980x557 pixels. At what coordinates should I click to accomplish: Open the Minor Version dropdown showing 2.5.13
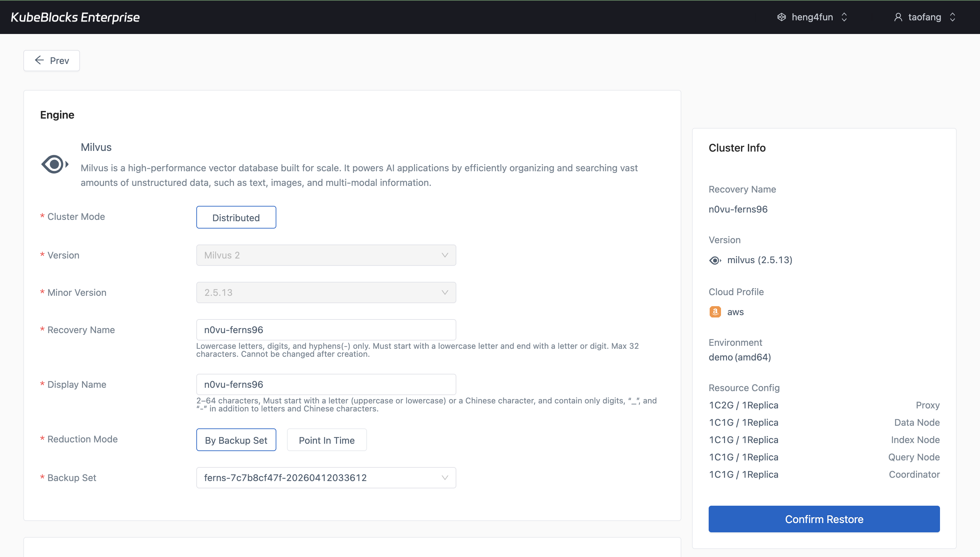[326, 292]
